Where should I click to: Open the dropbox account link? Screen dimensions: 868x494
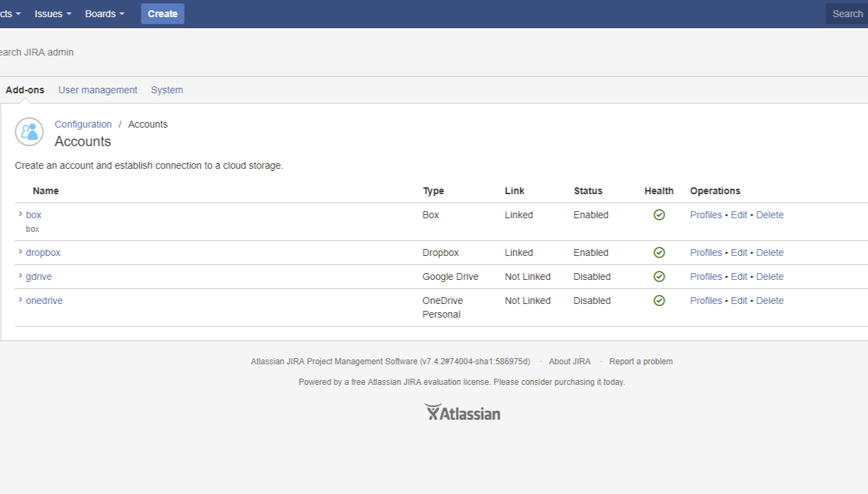43,252
